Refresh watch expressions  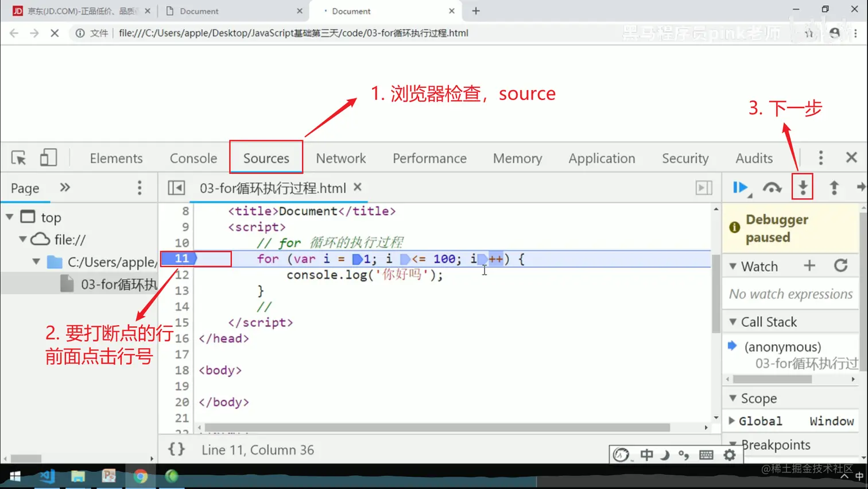[841, 265]
